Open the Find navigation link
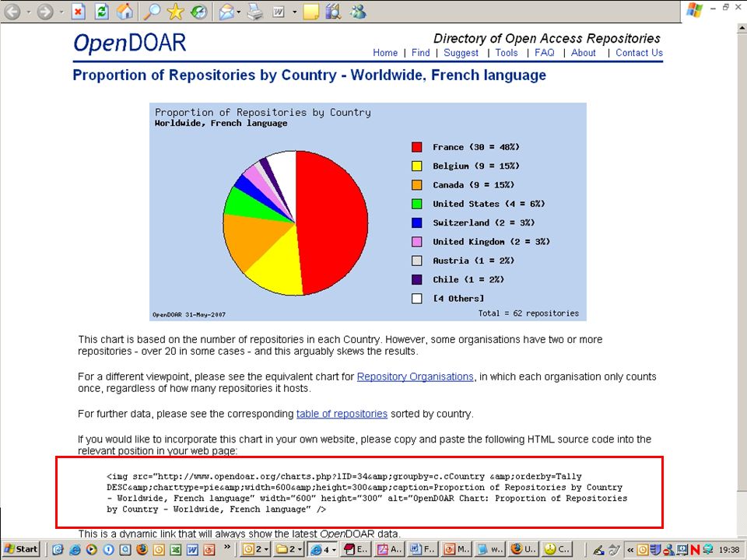This screenshot has width=747, height=560. pyautogui.click(x=421, y=53)
